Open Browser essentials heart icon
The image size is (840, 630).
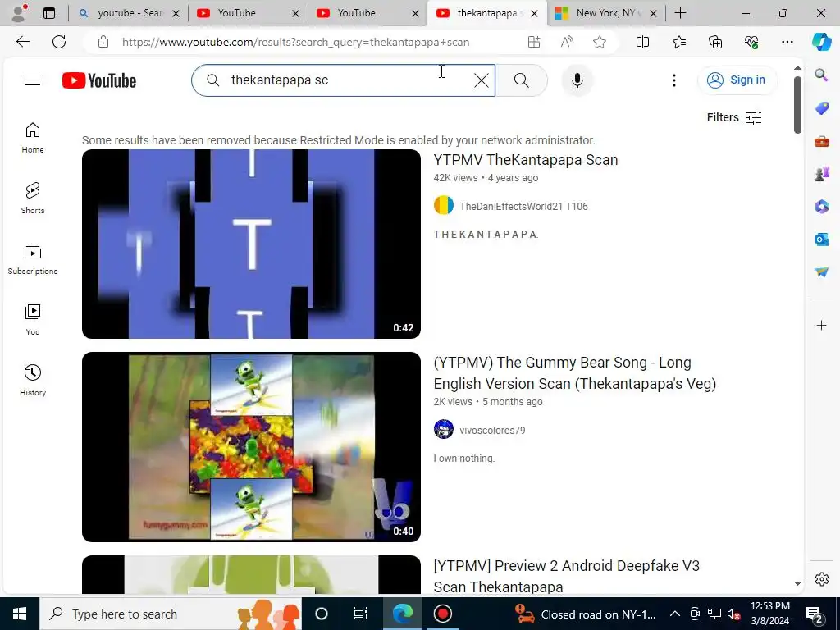point(751,42)
